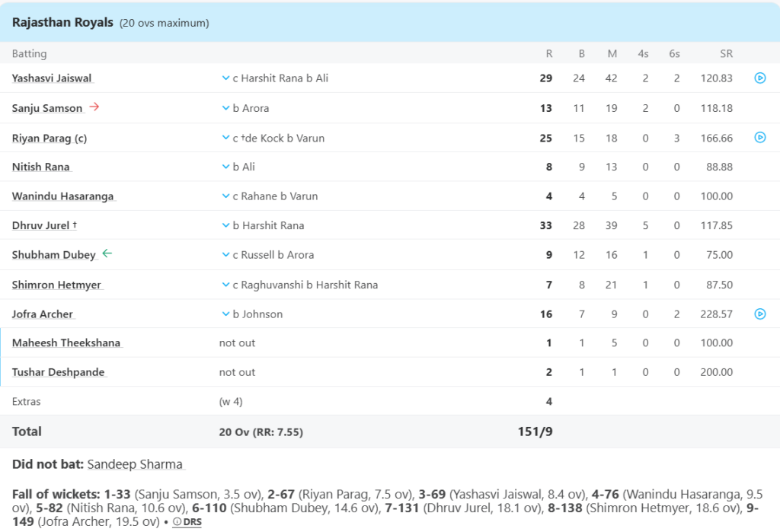Select the SR column header
The image size is (780, 532).
726,53
